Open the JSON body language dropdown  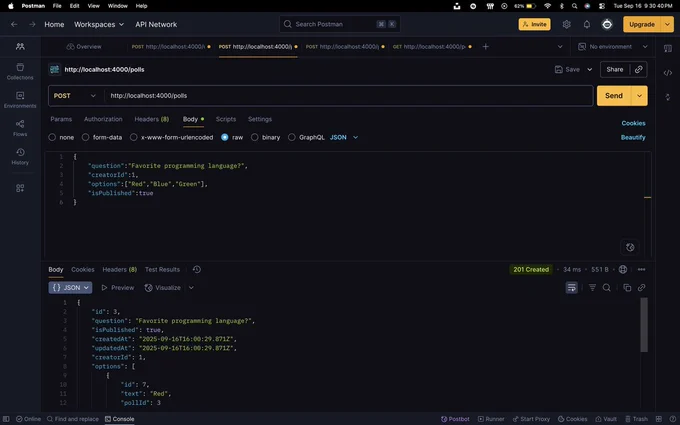344,137
